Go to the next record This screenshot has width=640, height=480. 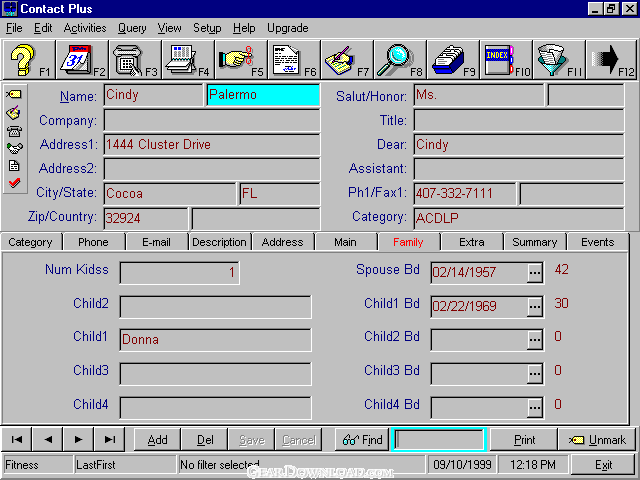(79, 440)
